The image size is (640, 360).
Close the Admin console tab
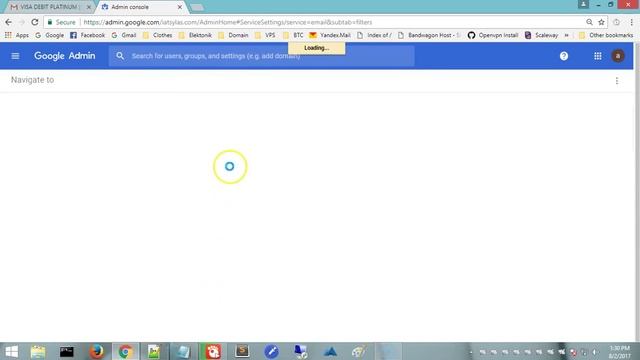pyautogui.click(x=180, y=7)
